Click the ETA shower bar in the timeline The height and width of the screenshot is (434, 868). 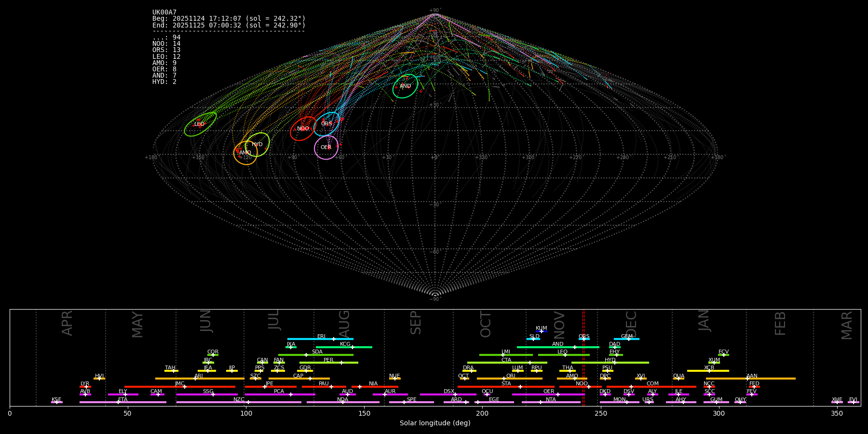(123, 402)
